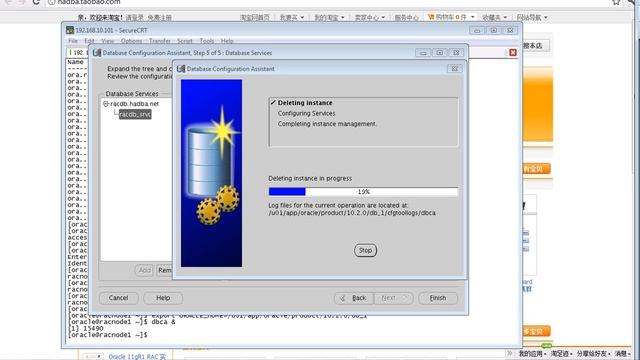The width and height of the screenshot is (640, 360).
Task: Click the 'dbca &' command line in terminal
Action: click(x=121, y=322)
